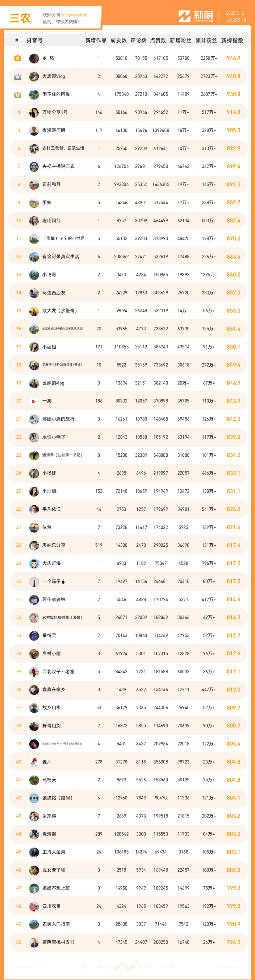Select the 新增粉丝 column header
The height and width of the screenshot is (980, 255).
[x=181, y=41]
